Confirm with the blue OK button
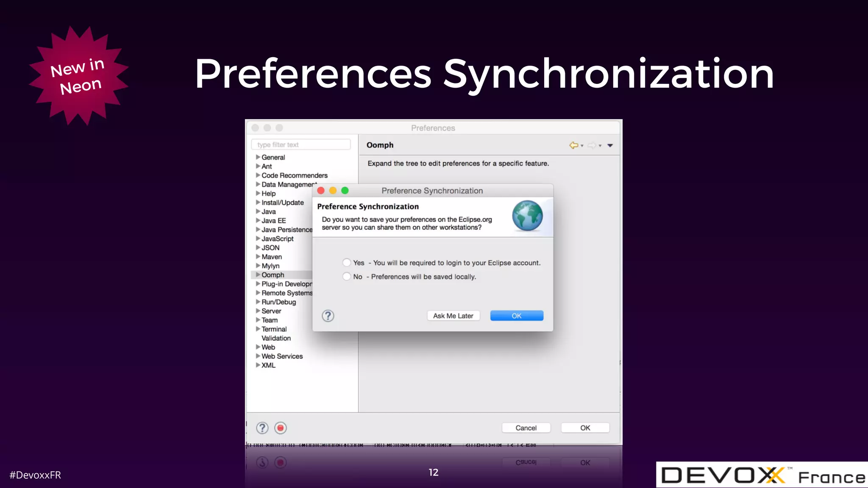868x488 pixels. click(x=517, y=316)
